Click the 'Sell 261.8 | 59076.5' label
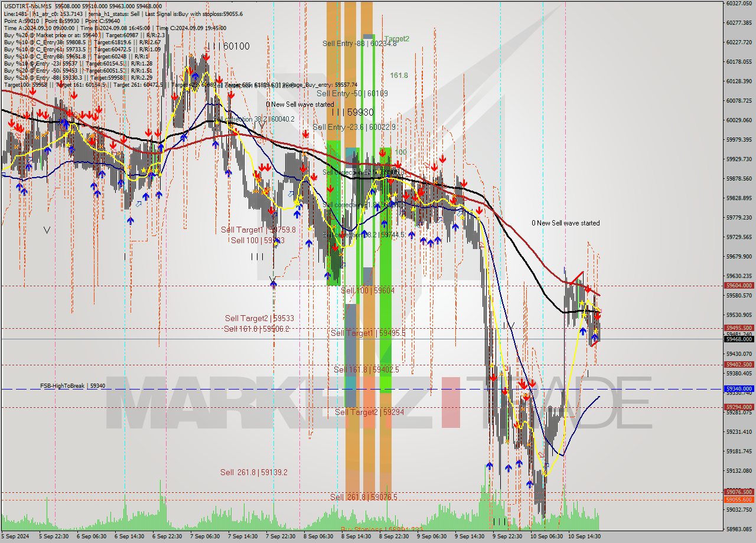Viewport: 756px width, 543px height. pyautogui.click(x=364, y=497)
